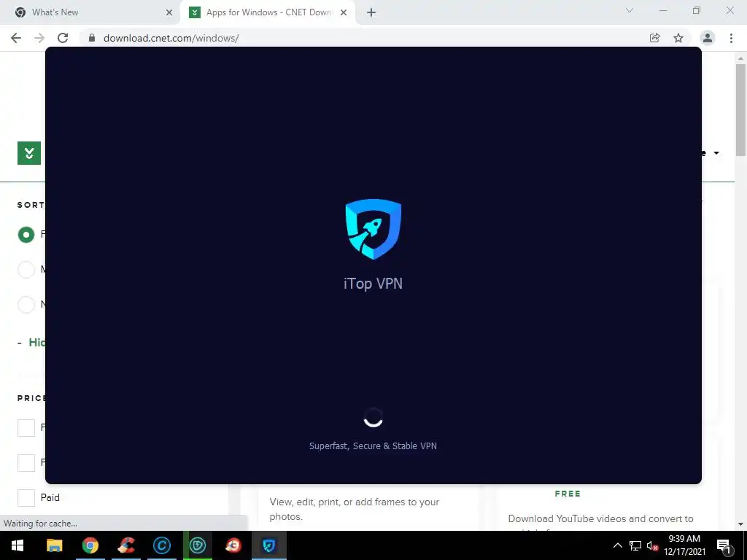Show hidden system tray icons
The image size is (747, 560).
coord(617,545)
